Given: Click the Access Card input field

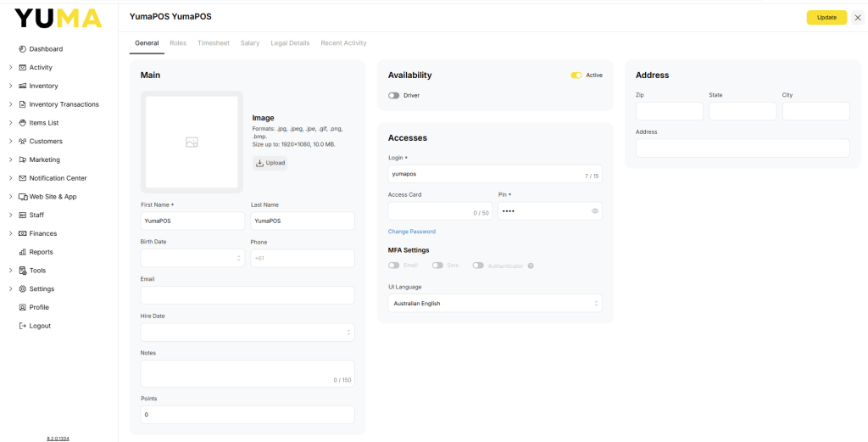Looking at the screenshot, I should click(x=440, y=211).
